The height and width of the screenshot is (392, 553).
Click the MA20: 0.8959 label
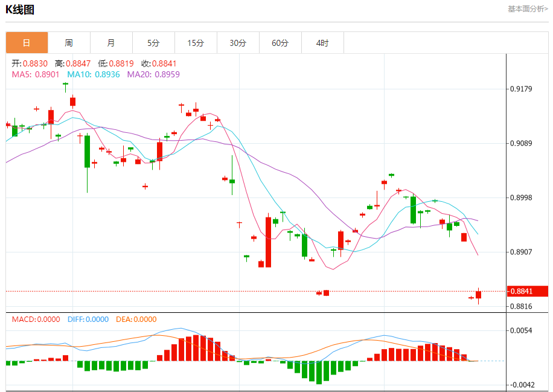153,74
